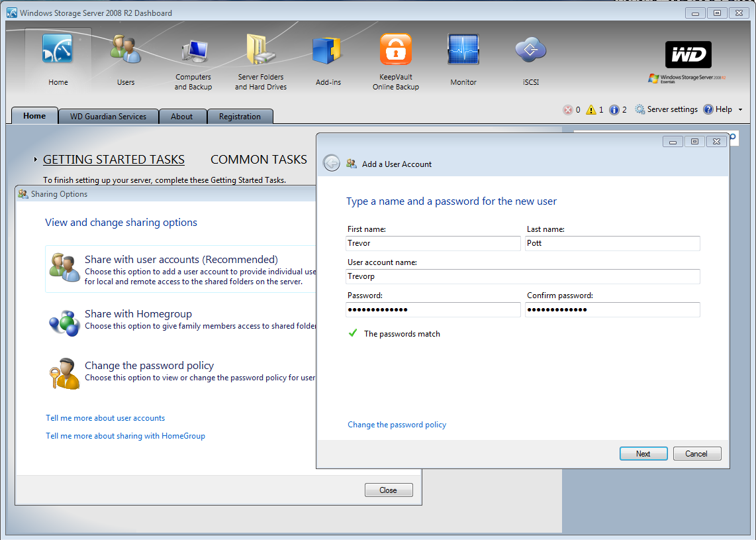The image size is (756, 540).
Task: Click the First name field
Action: (x=433, y=243)
